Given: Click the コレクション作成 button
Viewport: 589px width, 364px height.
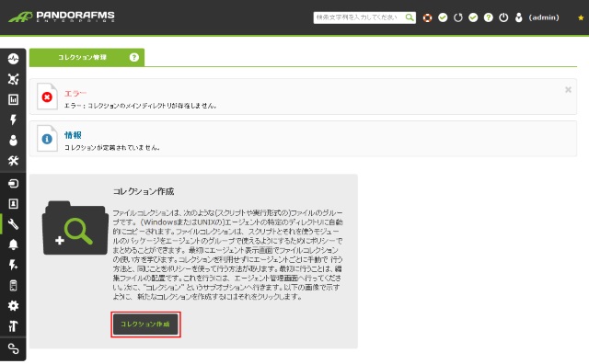Looking at the screenshot, I should 145,324.
